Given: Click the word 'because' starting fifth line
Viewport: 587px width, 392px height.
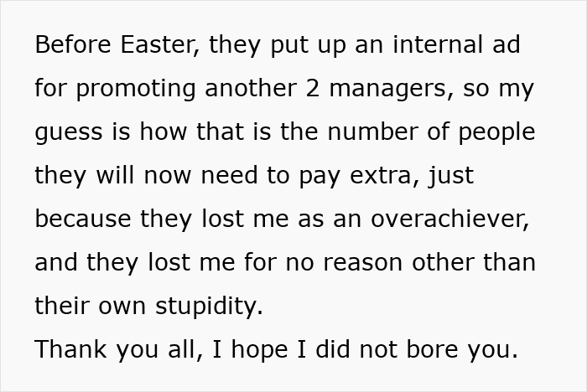Looking at the screenshot, I should (83, 219).
